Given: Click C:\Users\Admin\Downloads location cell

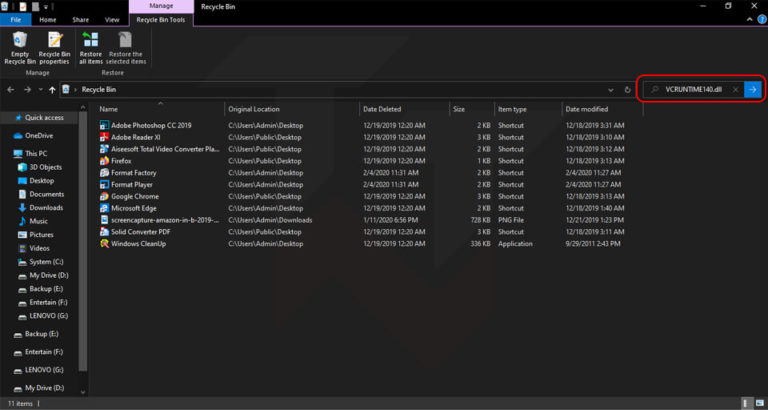Looking at the screenshot, I should pos(270,220).
